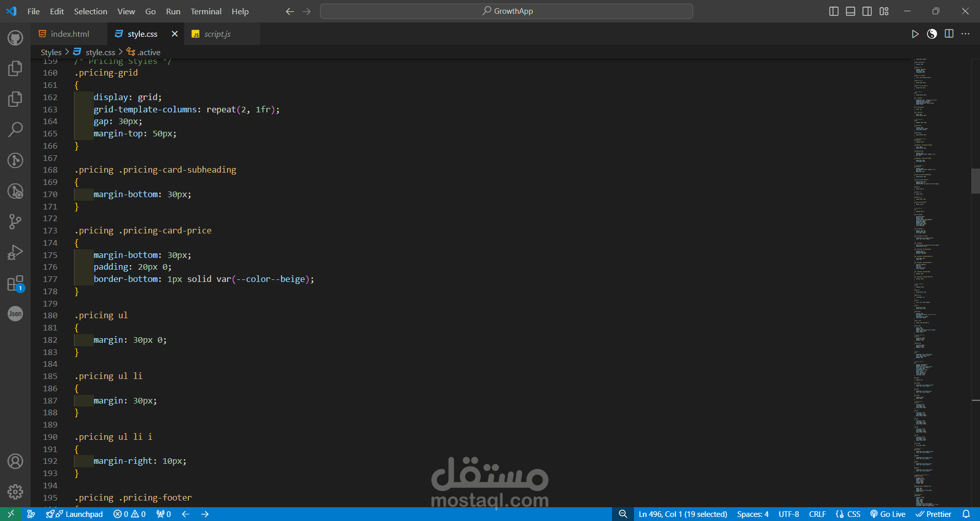Click the border-bottom declaration line

point(204,279)
